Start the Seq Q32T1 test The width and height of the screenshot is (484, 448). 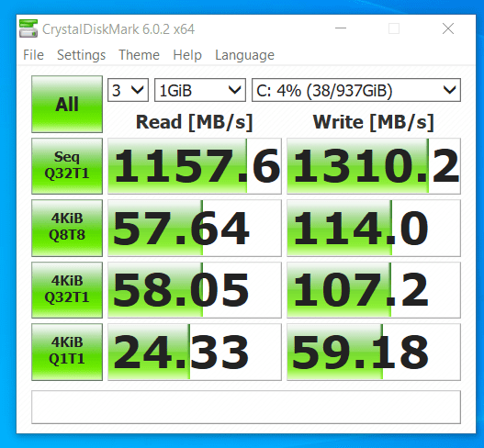coord(67,166)
